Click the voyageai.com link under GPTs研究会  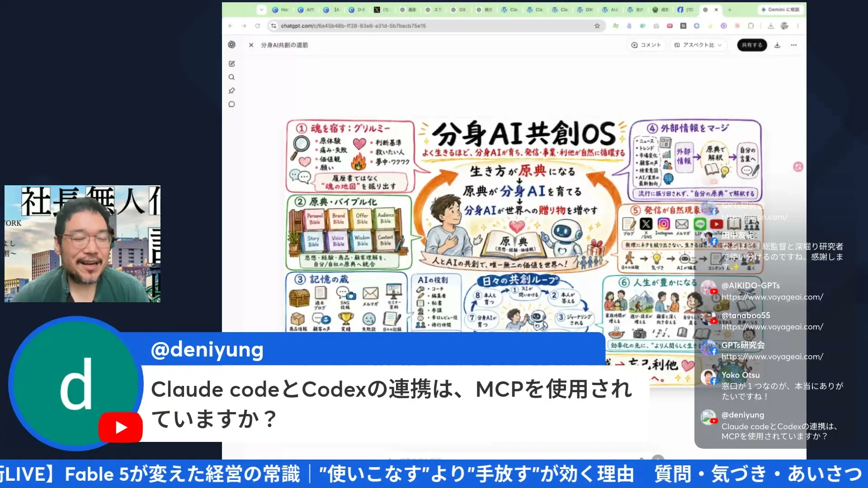coord(772,357)
